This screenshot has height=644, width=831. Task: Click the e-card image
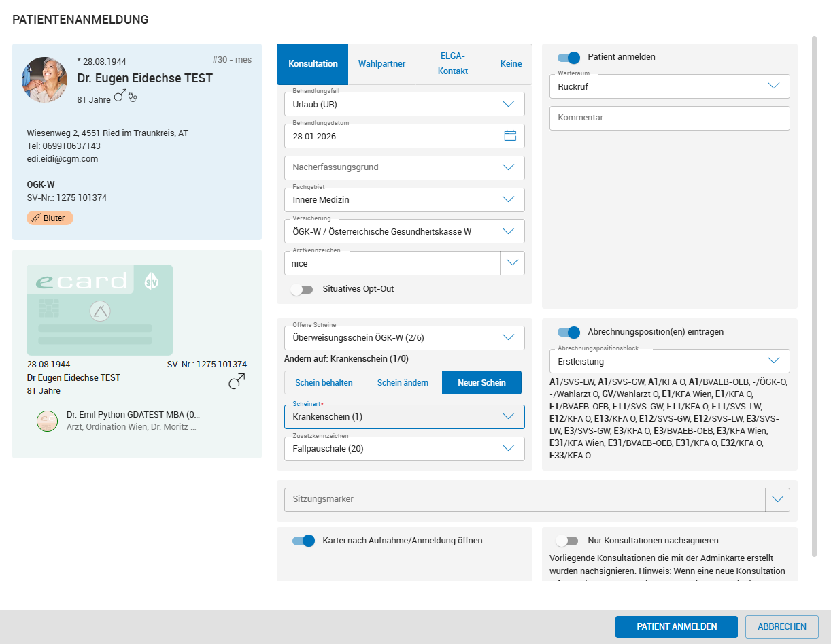coord(99,309)
